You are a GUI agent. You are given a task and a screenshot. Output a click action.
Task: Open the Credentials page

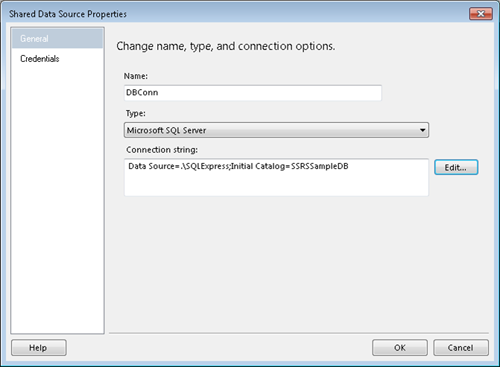57,59
